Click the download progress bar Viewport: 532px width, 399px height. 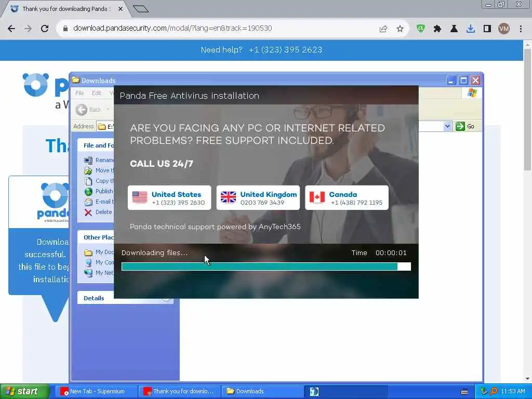(266, 267)
